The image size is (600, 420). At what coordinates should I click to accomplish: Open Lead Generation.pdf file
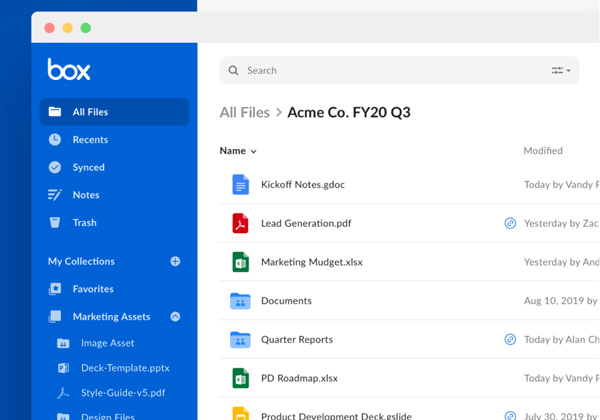306,223
